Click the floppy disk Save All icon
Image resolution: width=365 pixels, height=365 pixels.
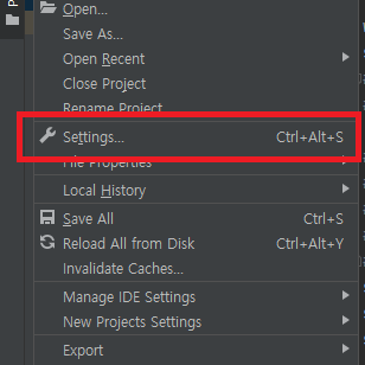pos(47,217)
